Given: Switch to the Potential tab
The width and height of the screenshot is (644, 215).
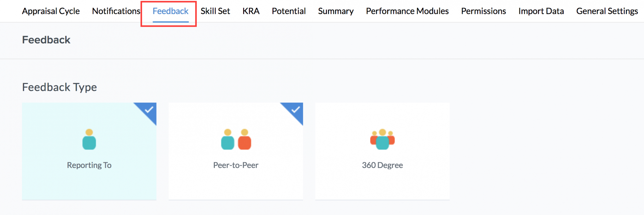Looking at the screenshot, I should (289, 11).
